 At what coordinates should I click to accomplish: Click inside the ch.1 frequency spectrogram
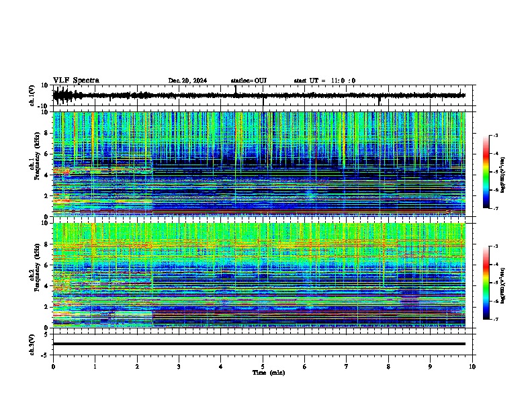click(x=259, y=164)
